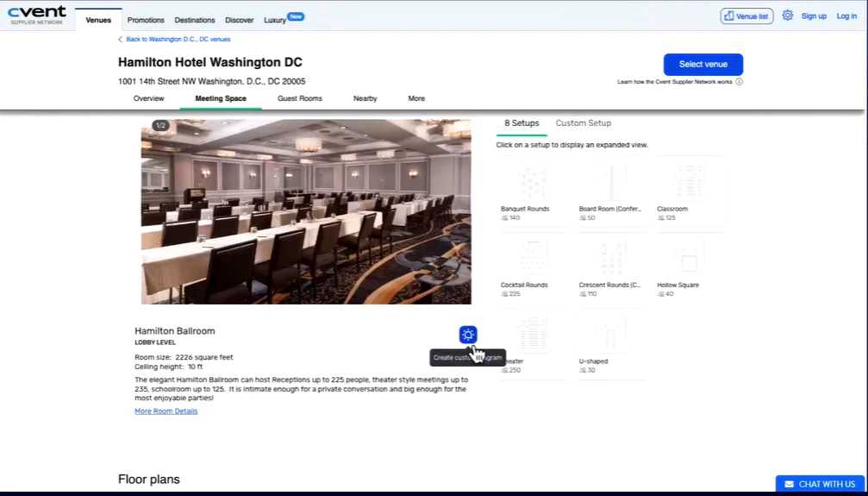Open the Venue list button
The height and width of the screenshot is (496, 868).
[x=746, y=16]
